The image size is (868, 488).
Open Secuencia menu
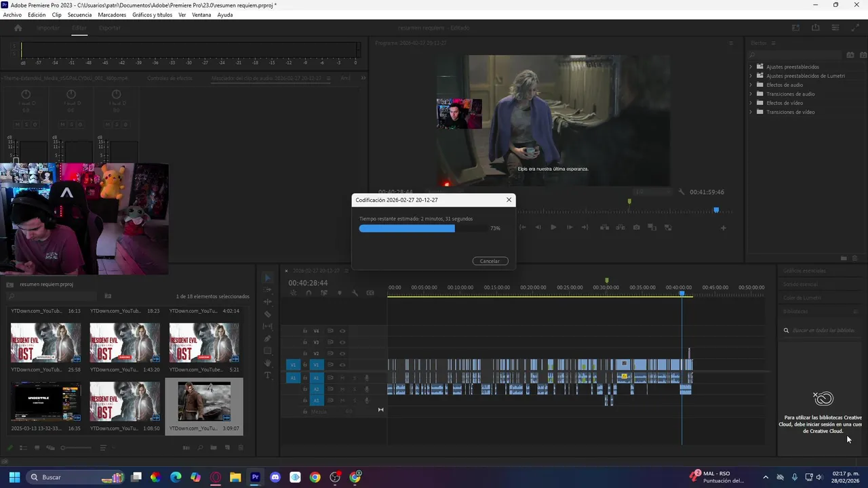point(79,14)
